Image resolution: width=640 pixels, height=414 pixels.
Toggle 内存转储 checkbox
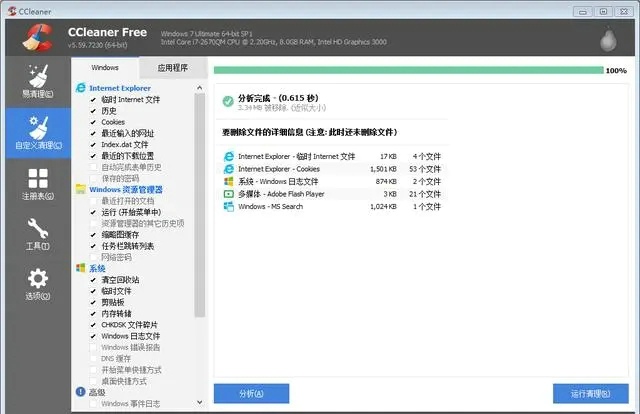click(93, 314)
